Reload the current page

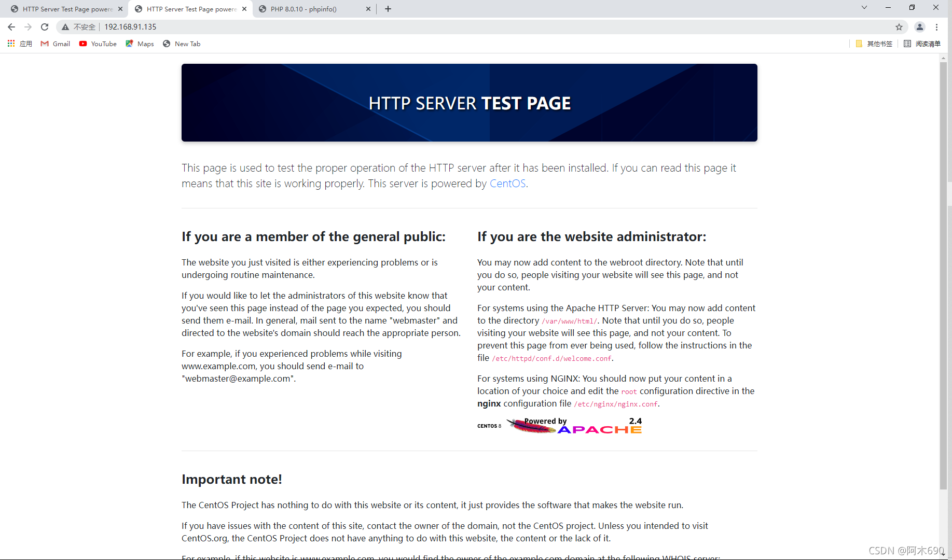coord(45,27)
